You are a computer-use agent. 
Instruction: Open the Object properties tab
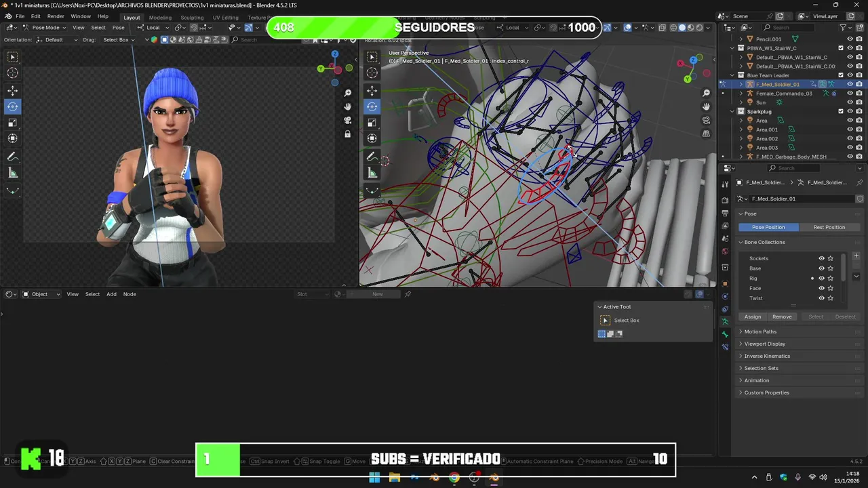pos(725,283)
